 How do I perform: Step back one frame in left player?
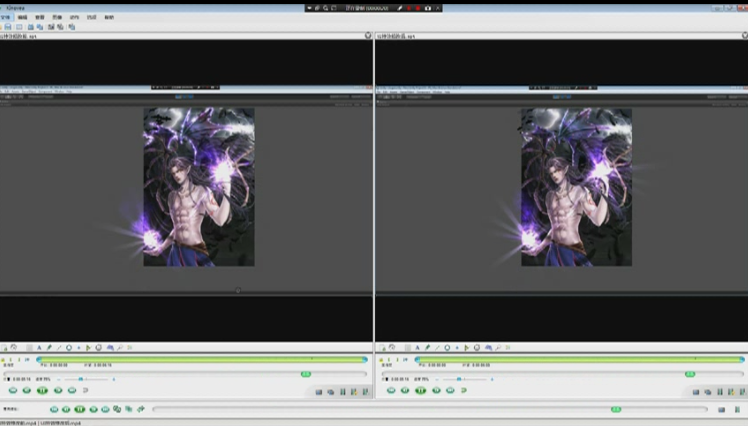point(27,390)
